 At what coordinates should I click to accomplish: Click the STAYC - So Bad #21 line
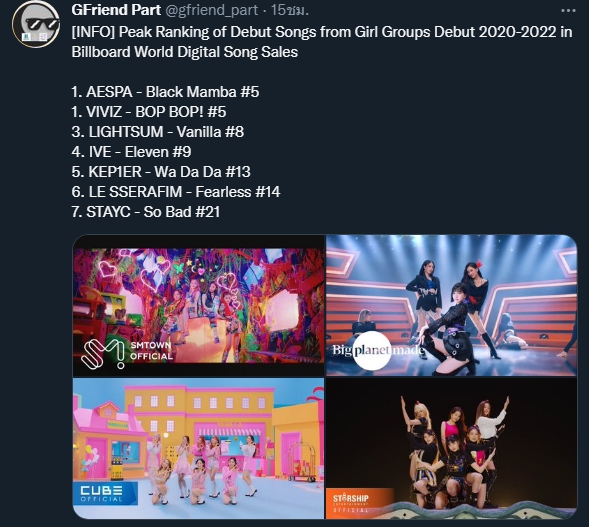[x=146, y=212]
